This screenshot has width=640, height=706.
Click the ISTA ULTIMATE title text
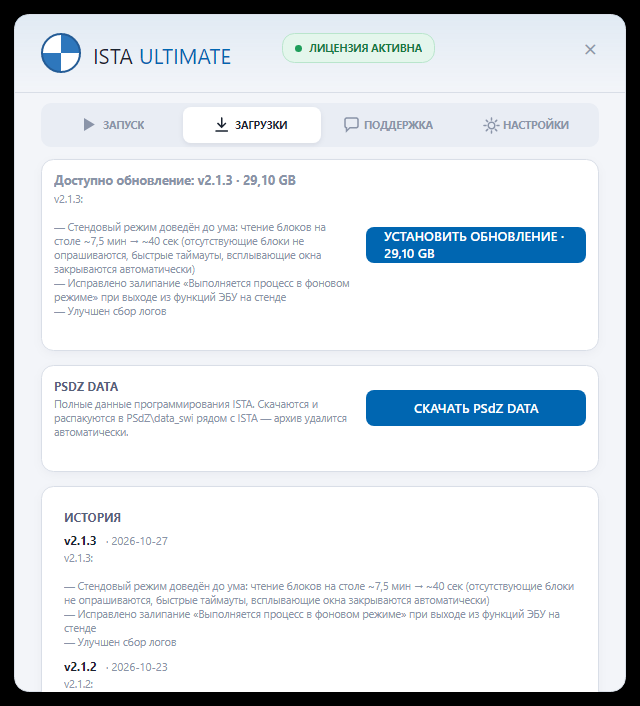pyautogui.click(x=162, y=57)
